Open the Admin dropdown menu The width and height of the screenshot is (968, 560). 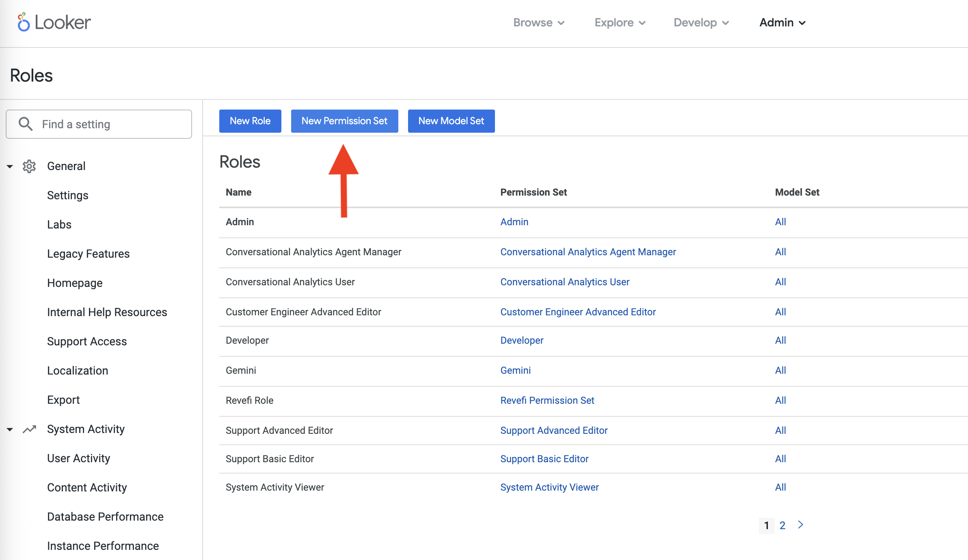click(782, 23)
